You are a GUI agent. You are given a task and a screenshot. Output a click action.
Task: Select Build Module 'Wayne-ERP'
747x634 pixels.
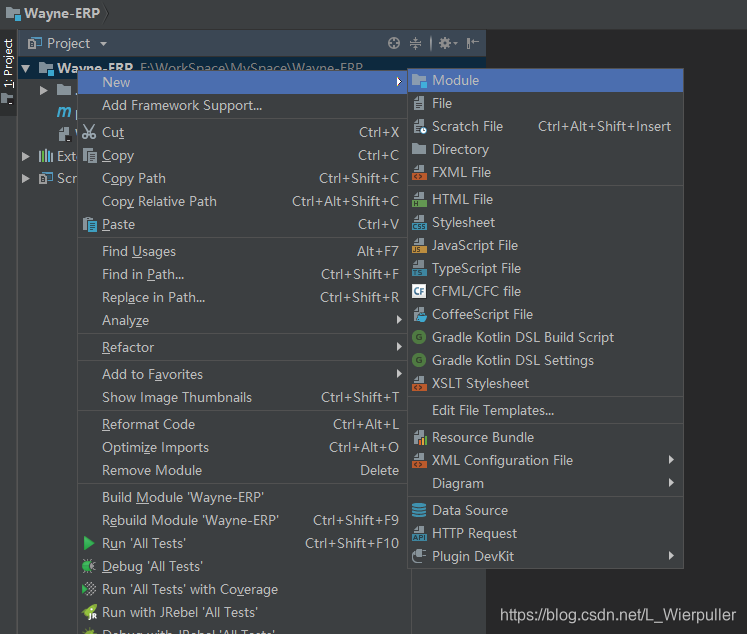(242, 497)
